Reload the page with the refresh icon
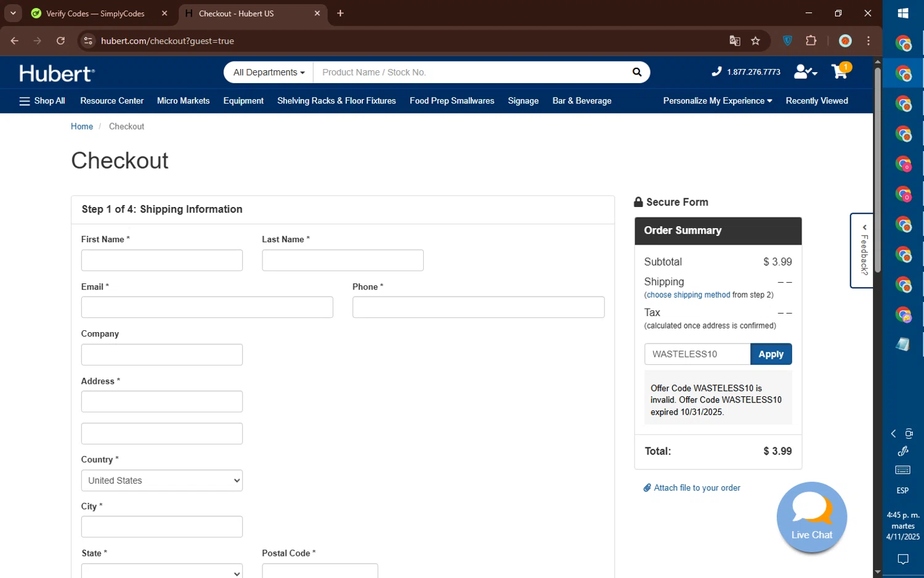Viewport: 924px width, 578px height. [x=60, y=41]
